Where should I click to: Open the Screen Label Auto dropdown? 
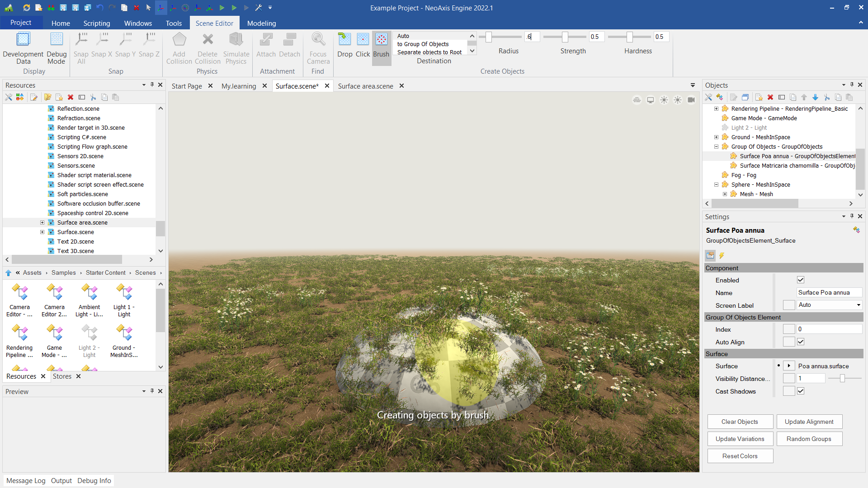coord(858,305)
